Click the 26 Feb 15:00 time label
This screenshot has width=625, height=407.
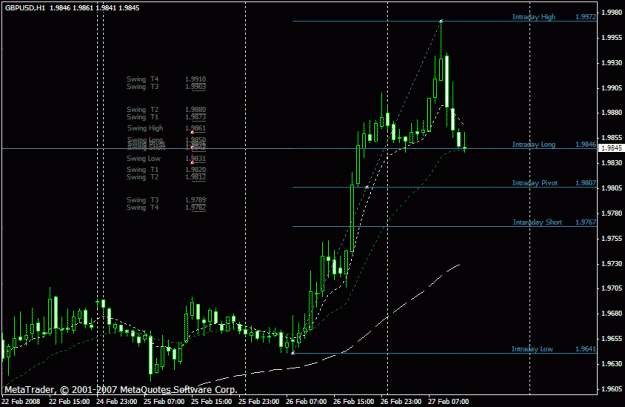[x=354, y=401]
